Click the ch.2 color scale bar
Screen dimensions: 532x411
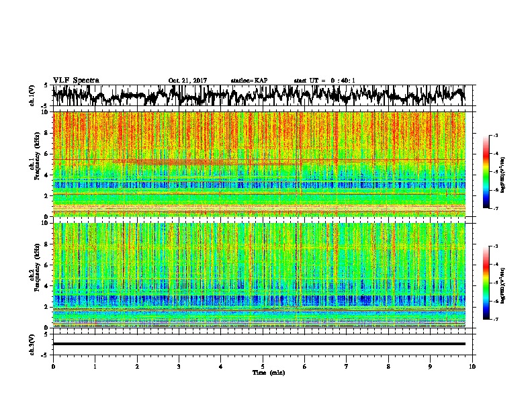click(x=486, y=283)
